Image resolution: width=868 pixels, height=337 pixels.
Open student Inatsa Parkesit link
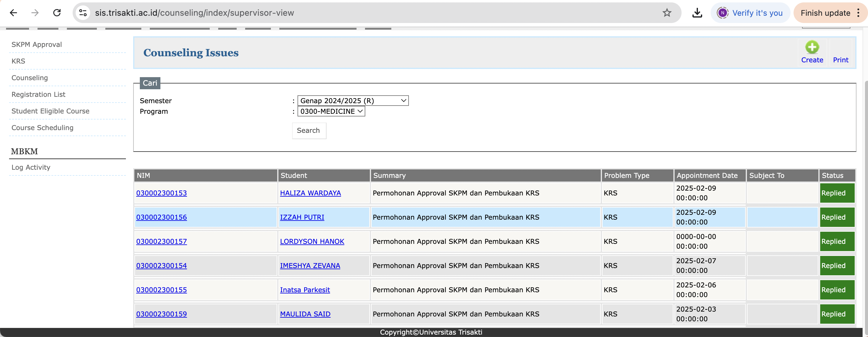[x=305, y=290]
